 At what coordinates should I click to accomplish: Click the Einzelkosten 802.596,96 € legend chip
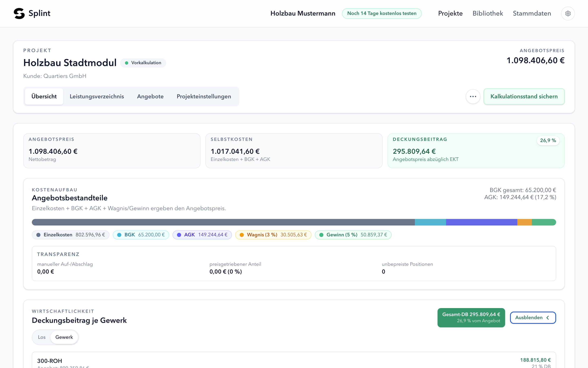click(70, 235)
